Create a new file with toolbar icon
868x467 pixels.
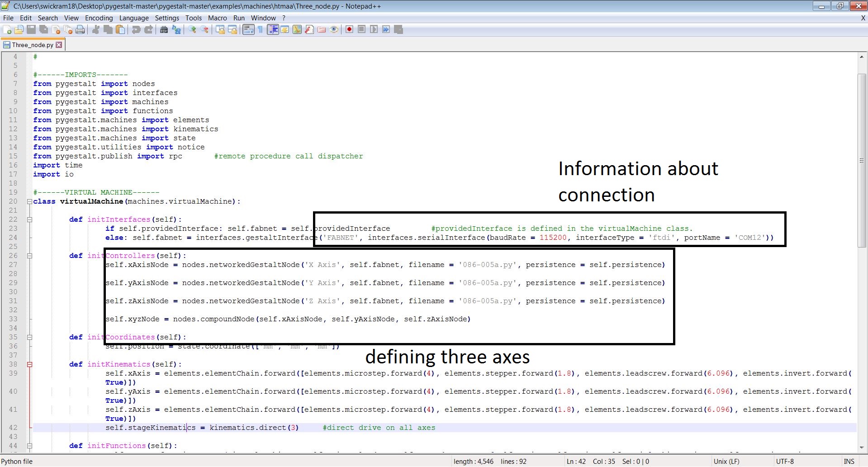click(x=7, y=29)
